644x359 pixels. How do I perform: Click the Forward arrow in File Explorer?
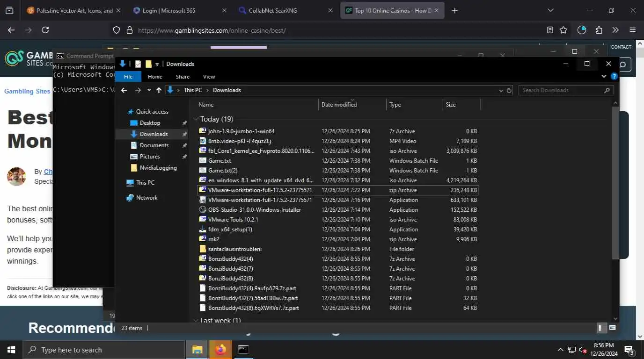(x=138, y=90)
